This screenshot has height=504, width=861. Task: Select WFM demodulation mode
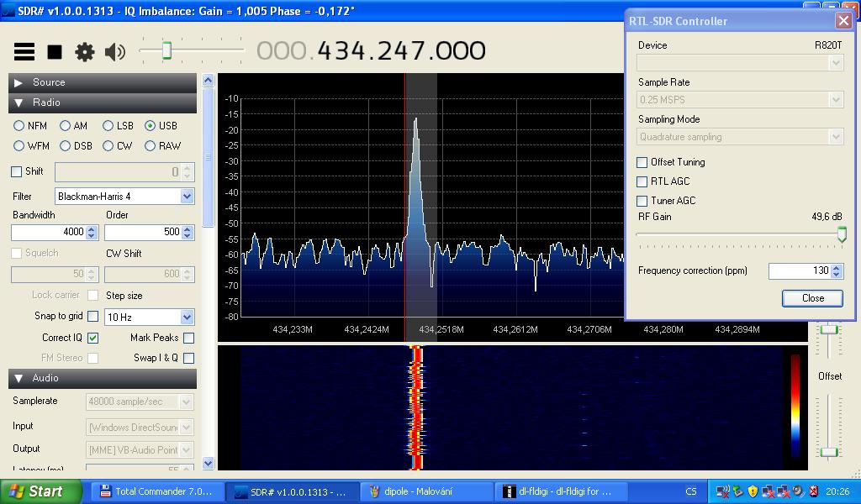click(18, 146)
